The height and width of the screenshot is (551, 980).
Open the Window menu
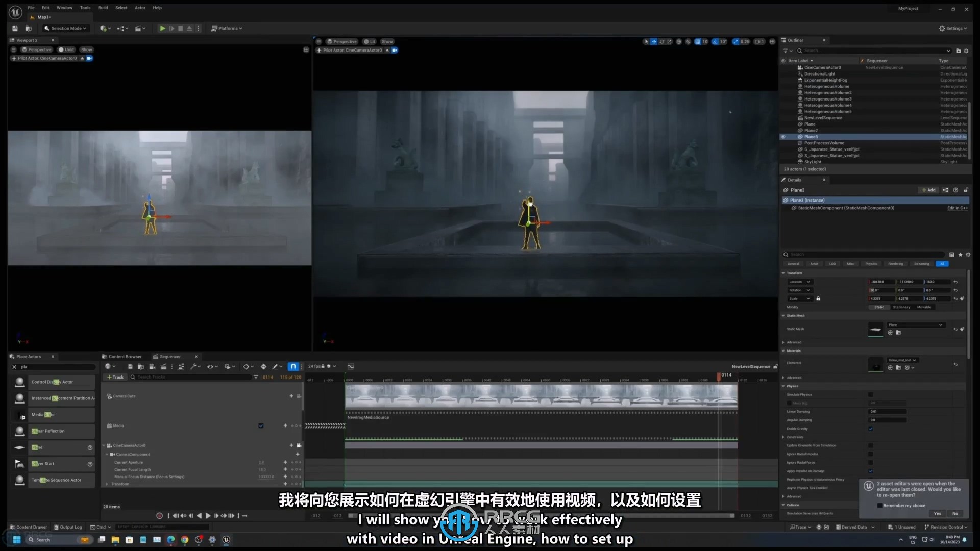tap(64, 8)
